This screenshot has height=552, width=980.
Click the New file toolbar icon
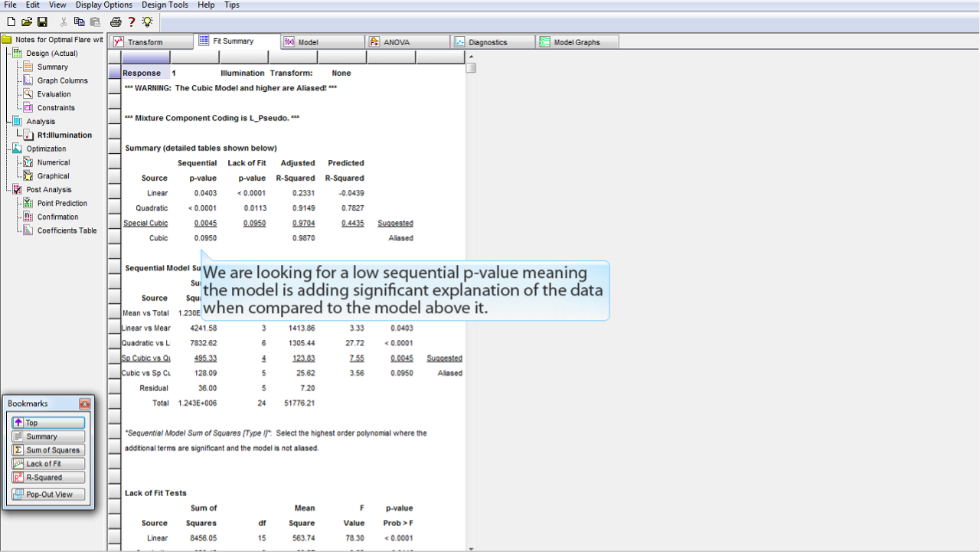[11, 21]
